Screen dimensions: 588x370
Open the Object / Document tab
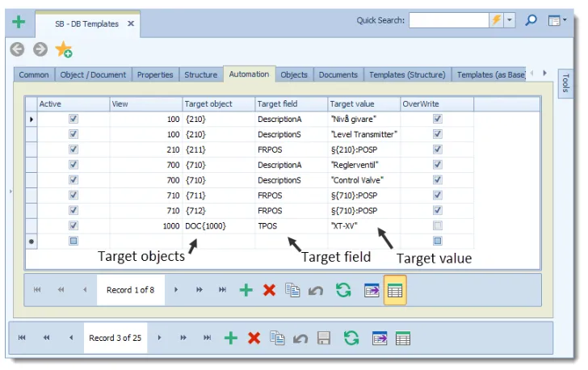(x=93, y=74)
